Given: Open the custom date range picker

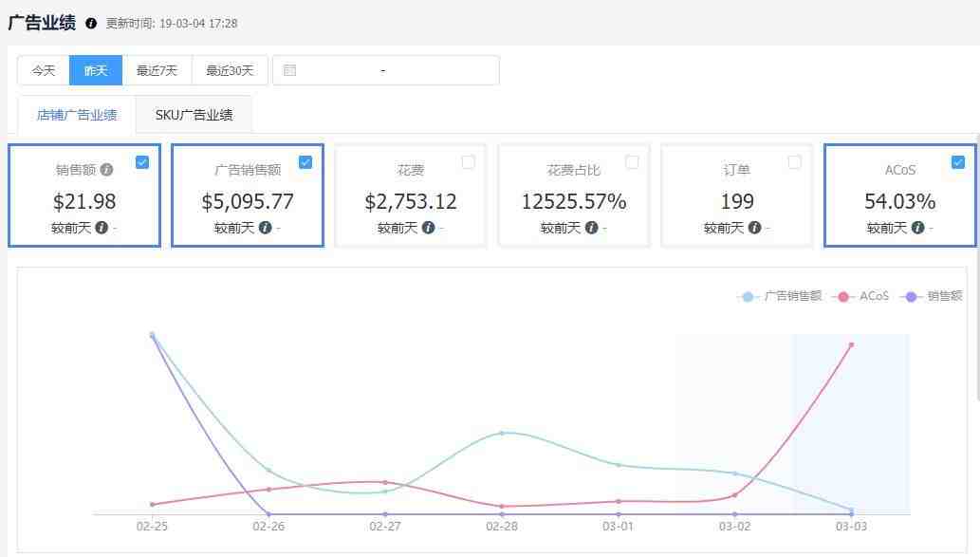Looking at the screenshot, I should tap(385, 70).
